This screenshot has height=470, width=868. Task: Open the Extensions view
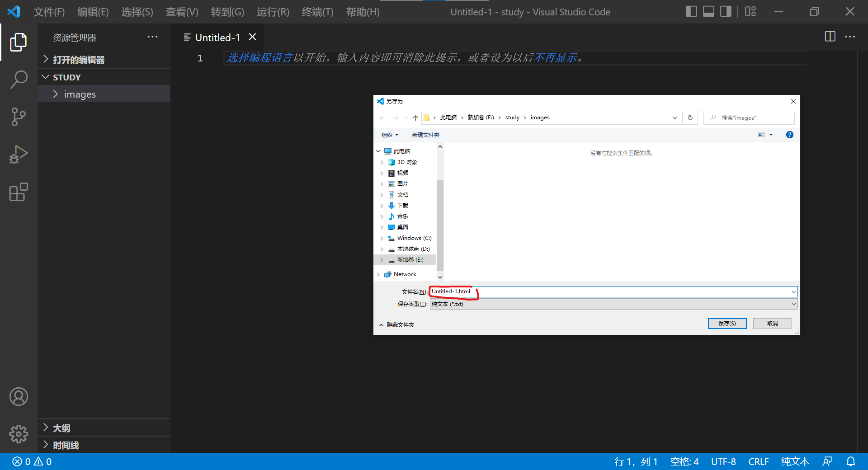pyautogui.click(x=18, y=192)
